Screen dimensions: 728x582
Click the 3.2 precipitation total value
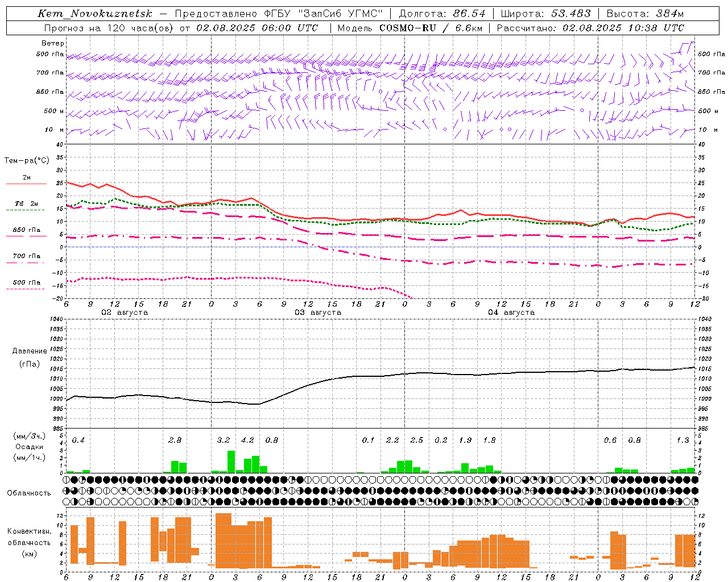223,440
